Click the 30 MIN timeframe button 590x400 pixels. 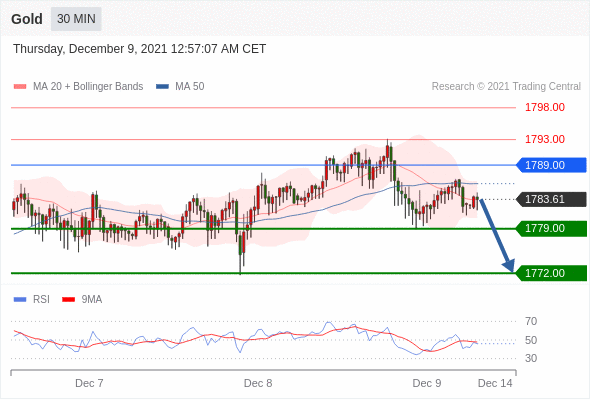[76, 19]
